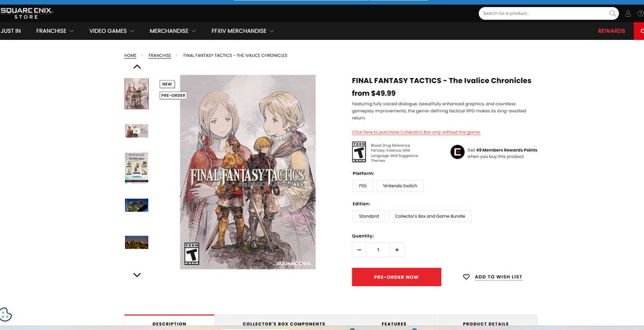
Task: Click the Members Rewards points badge icon
Action: [x=457, y=152]
